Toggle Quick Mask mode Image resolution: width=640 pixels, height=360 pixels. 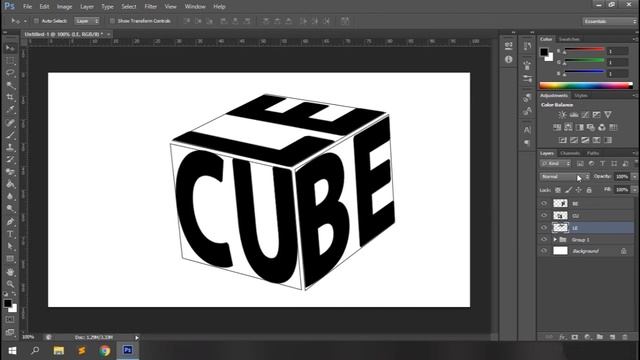(10, 320)
